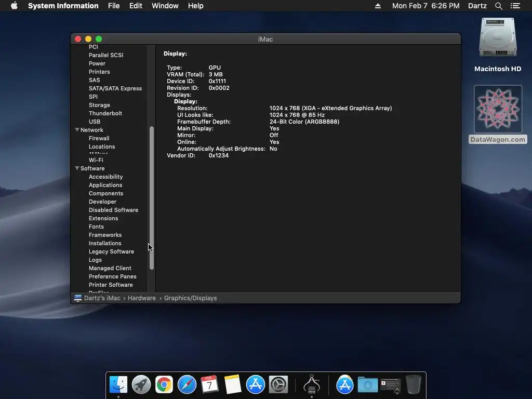
Task: Click the Vendor ID value 0x1234
Action: [x=219, y=155]
